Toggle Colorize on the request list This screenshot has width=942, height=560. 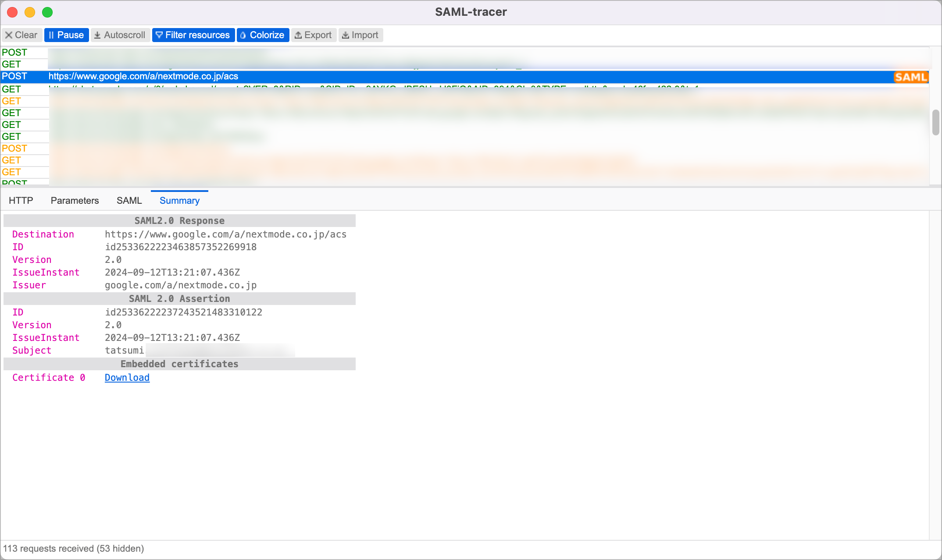(x=263, y=35)
